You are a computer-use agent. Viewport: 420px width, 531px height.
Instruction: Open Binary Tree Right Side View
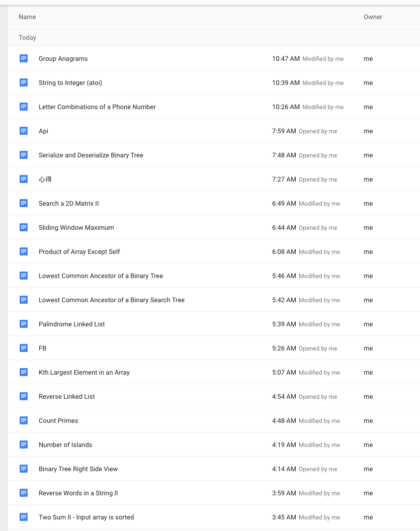click(78, 469)
